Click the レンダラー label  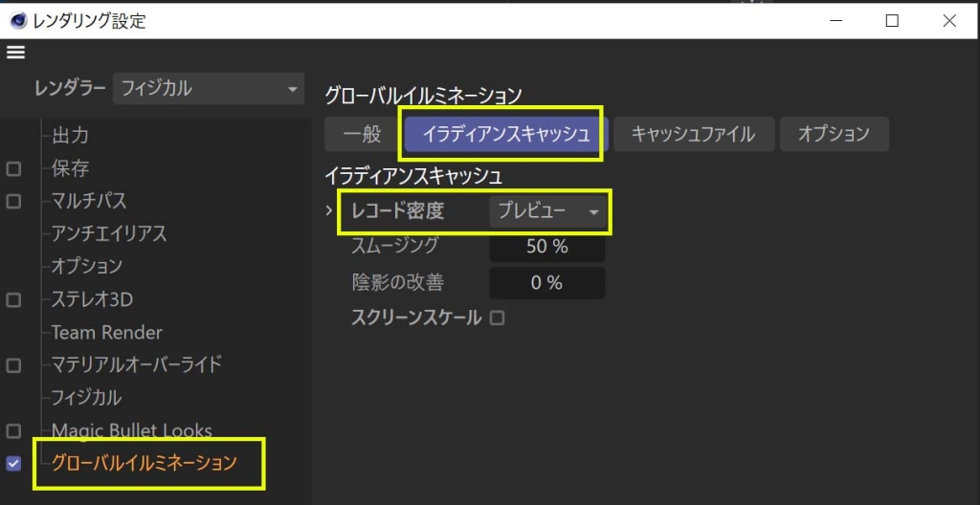[71, 89]
